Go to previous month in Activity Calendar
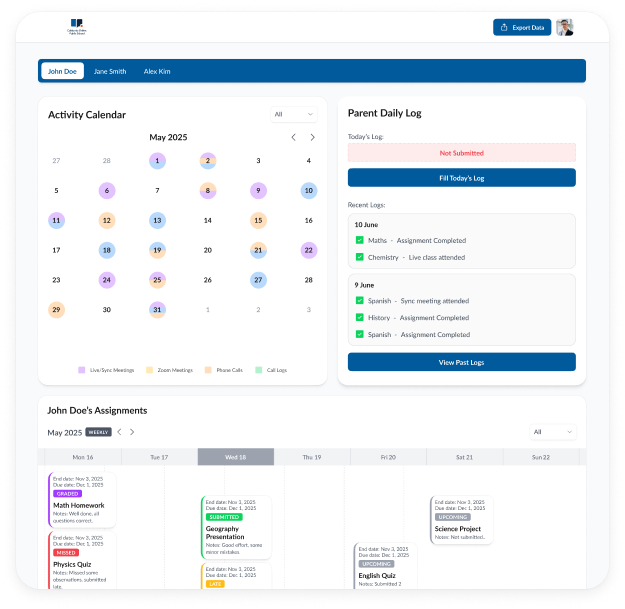Screen dimensions: 625x609 [x=293, y=137]
